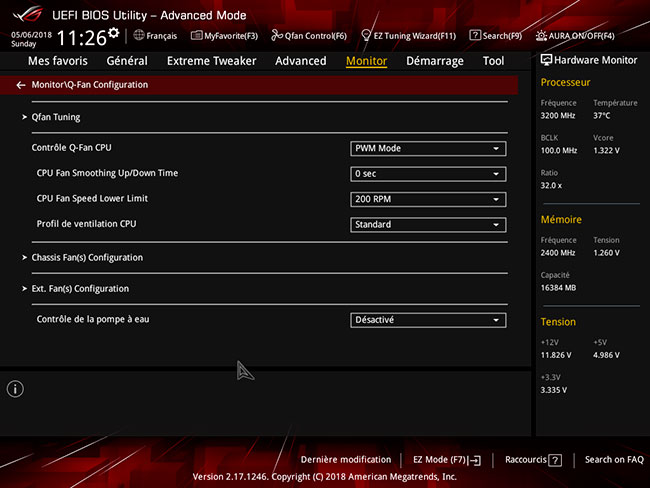Click the settings gear next to the clock
The width and height of the screenshot is (650, 488).
pos(113,33)
